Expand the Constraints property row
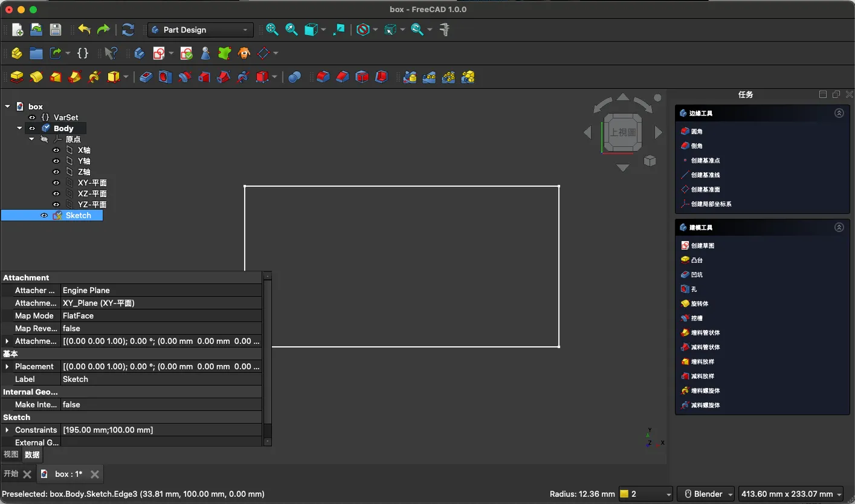Image resolution: width=855 pixels, height=504 pixels. [7, 430]
